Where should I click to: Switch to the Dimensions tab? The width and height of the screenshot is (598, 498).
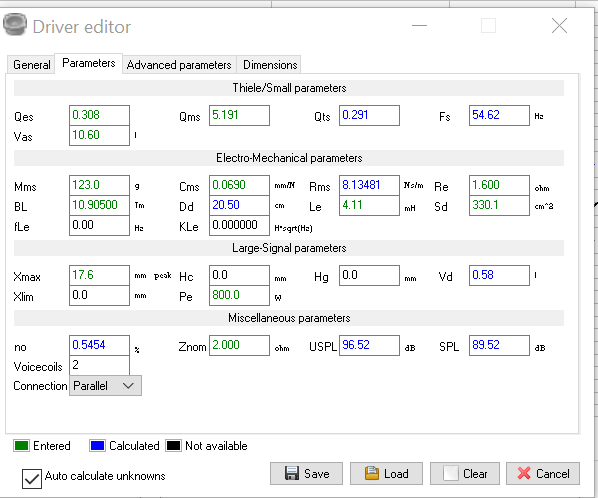click(270, 64)
